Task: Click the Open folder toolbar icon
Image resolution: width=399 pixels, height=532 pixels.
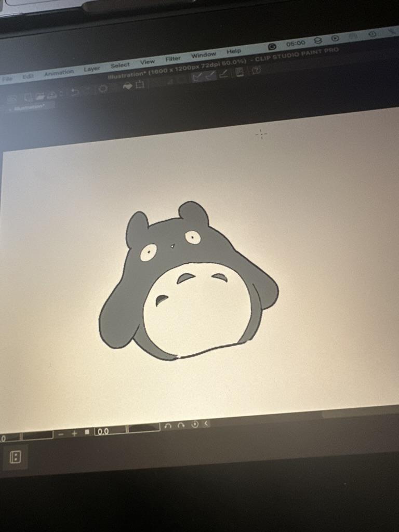Action: coord(41,96)
